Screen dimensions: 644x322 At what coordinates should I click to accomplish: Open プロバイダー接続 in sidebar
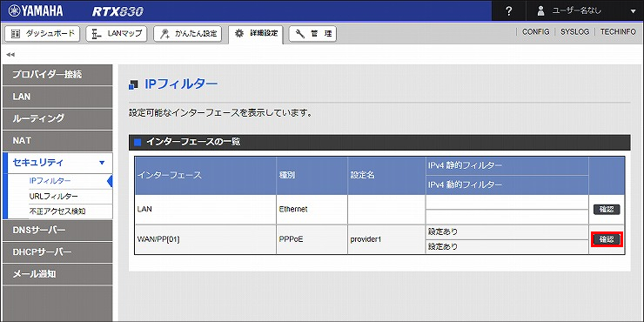57,75
